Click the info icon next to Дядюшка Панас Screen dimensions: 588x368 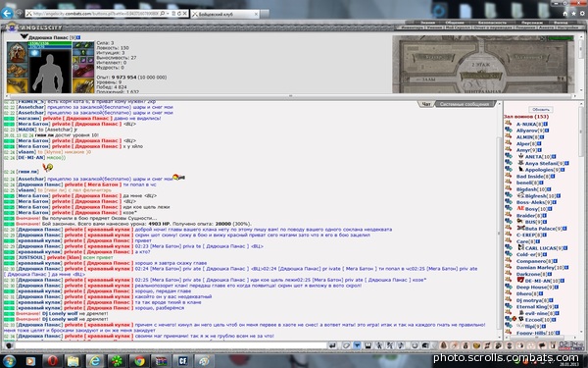click(x=78, y=37)
